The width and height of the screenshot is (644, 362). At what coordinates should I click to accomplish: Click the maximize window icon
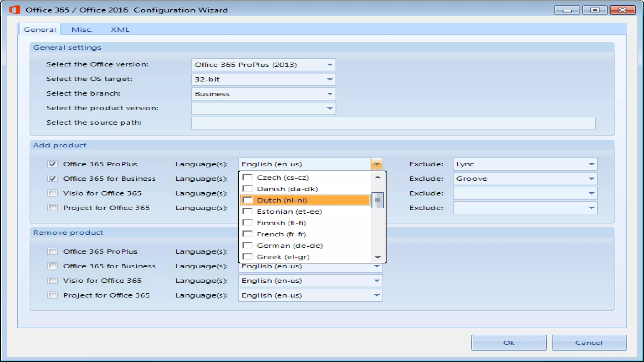(x=594, y=10)
